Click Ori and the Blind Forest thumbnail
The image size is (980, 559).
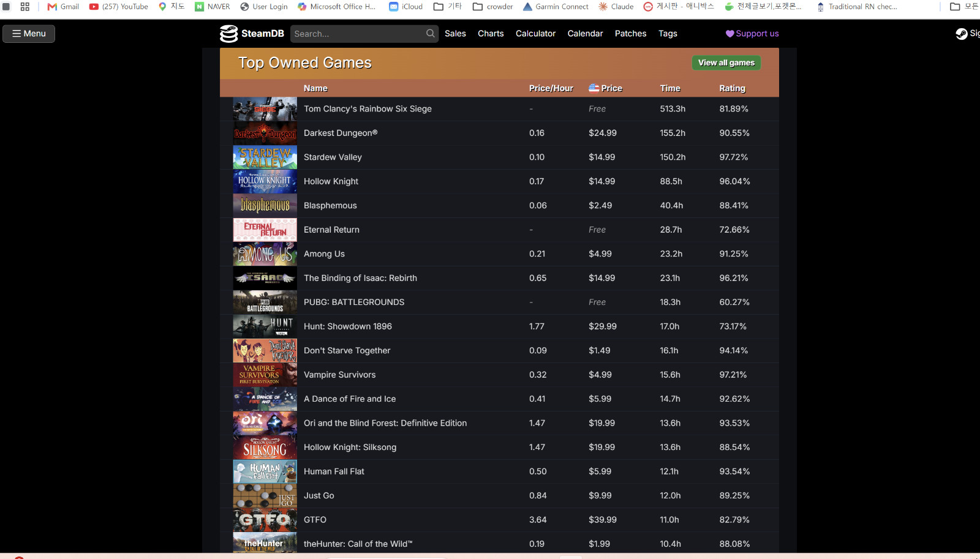click(265, 423)
